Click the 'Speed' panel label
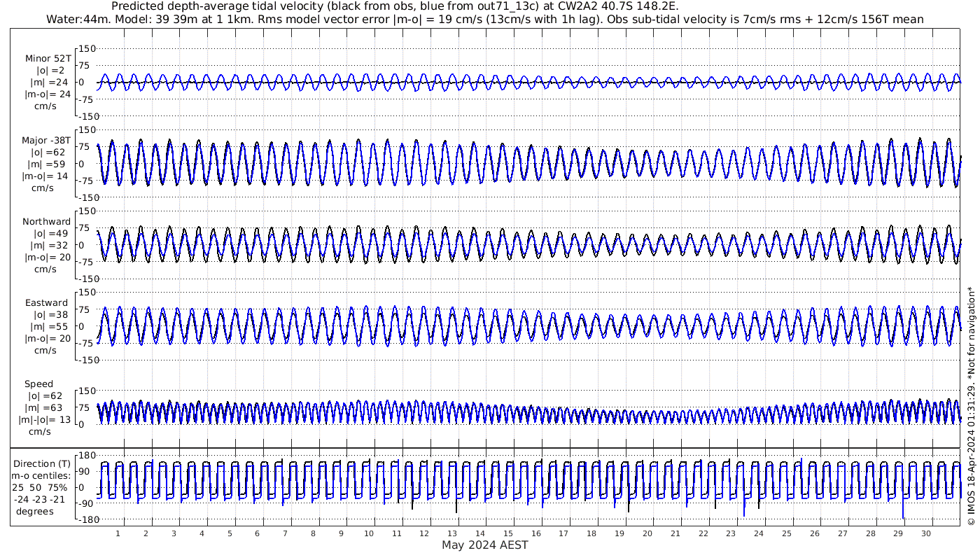 [x=38, y=384]
